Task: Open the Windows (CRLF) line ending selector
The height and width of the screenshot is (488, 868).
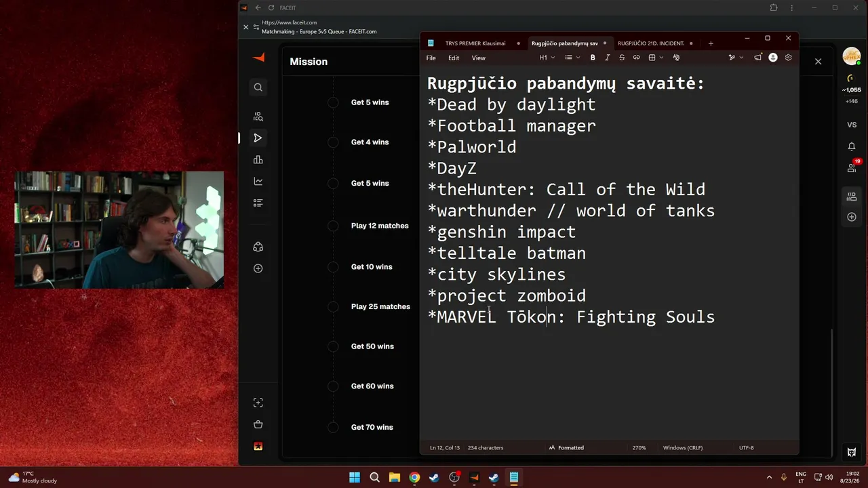Action: pyautogui.click(x=683, y=447)
